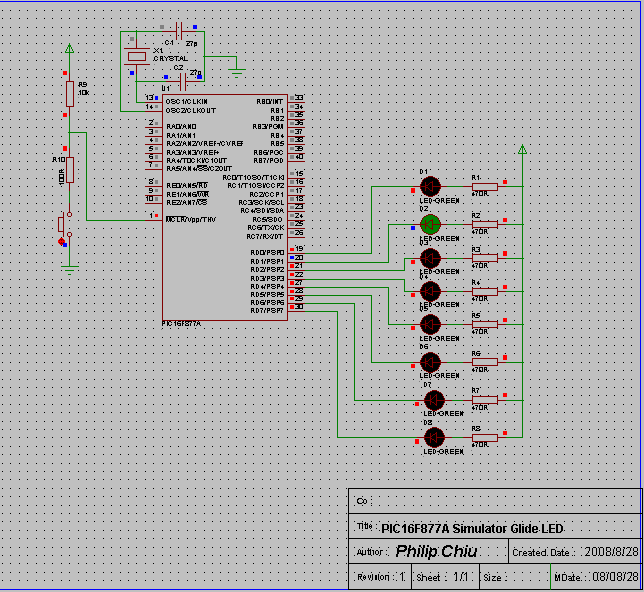Image resolution: width=644 pixels, height=592 pixels.
Task: Click the 10k value label of R9
Action: click(x=83, y=93)
